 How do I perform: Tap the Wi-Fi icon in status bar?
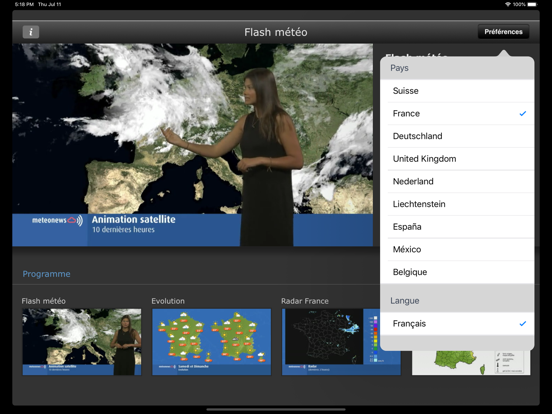[x=508, y=4]
